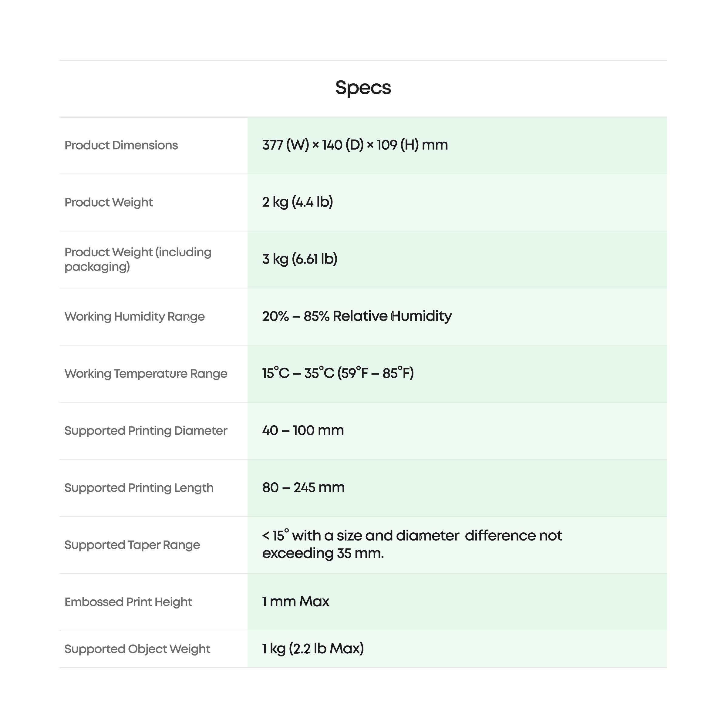Click the Working Humidity Range label
The height and width of the screenshot is (728, 728).
(134, 316)
